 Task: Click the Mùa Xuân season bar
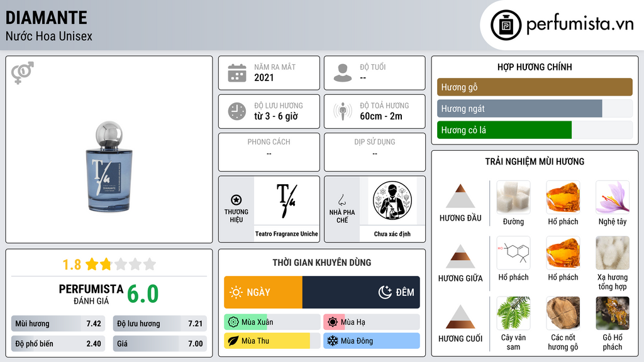[272, 322]
